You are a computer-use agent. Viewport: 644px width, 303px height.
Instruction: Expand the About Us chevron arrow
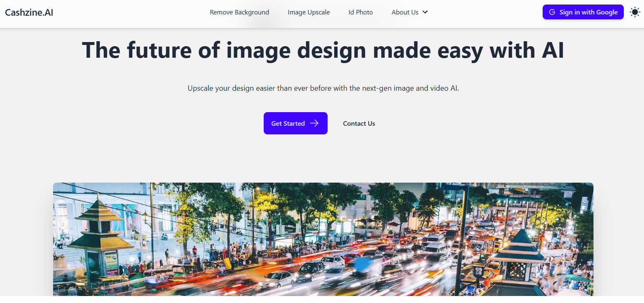(x=425, y=12)
